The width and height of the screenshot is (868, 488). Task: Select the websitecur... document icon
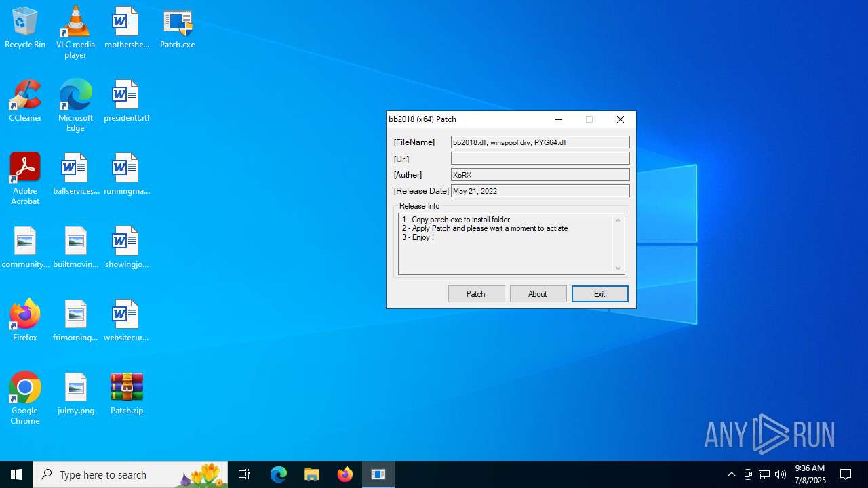[126, 321]
